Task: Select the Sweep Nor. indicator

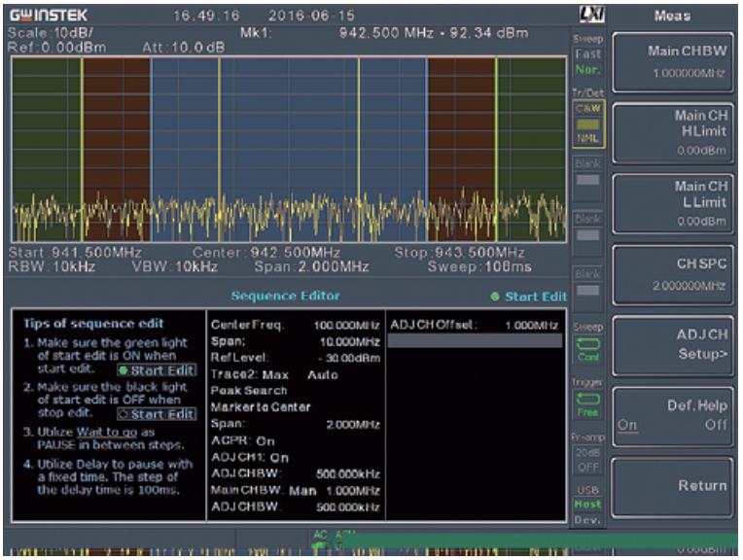Action: point(587,70)
